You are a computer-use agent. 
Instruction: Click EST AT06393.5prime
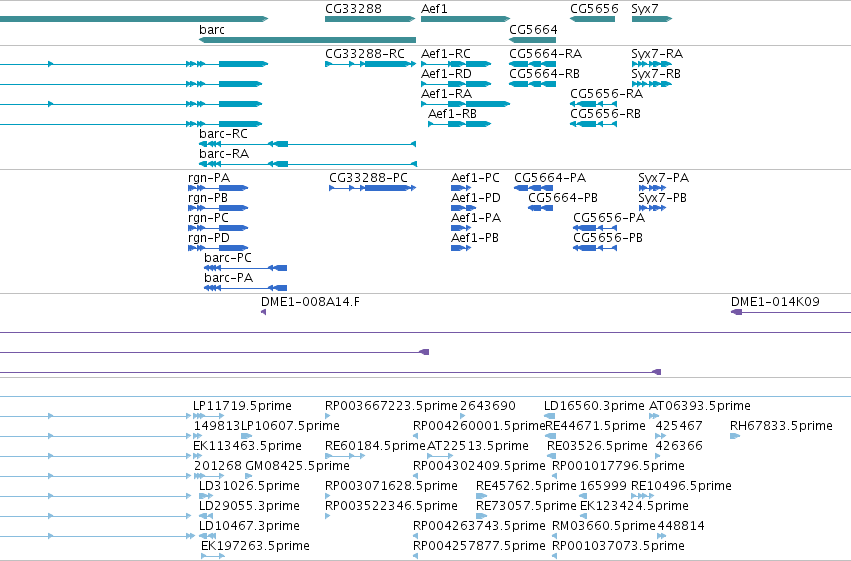click(653, 417)
